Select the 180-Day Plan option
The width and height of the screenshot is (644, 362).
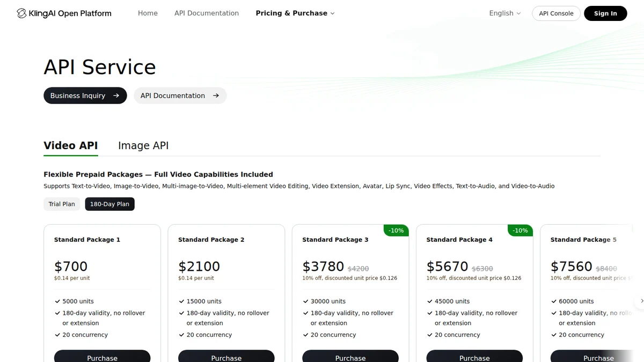(109, 204)
